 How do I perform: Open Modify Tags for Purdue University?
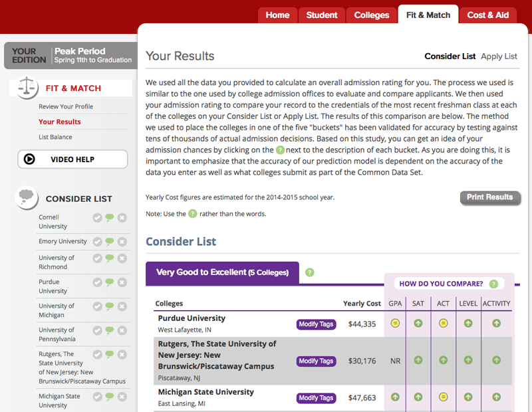pyautogui.click(x=316, y=324)
